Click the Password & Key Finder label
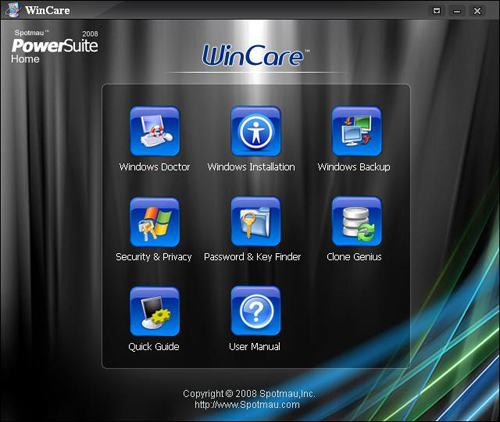 coord(252,257)
